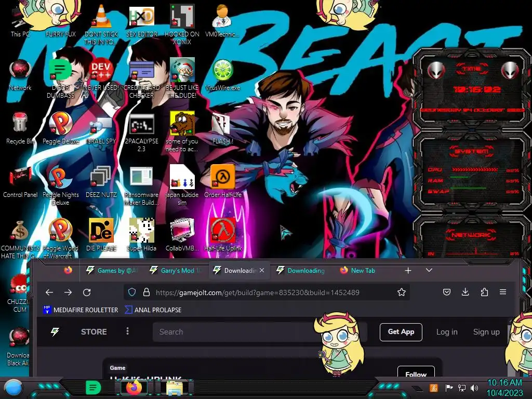532x399 pixels.
Task: Switch to the Garry's Mod tab
Action: coord(176,270)
